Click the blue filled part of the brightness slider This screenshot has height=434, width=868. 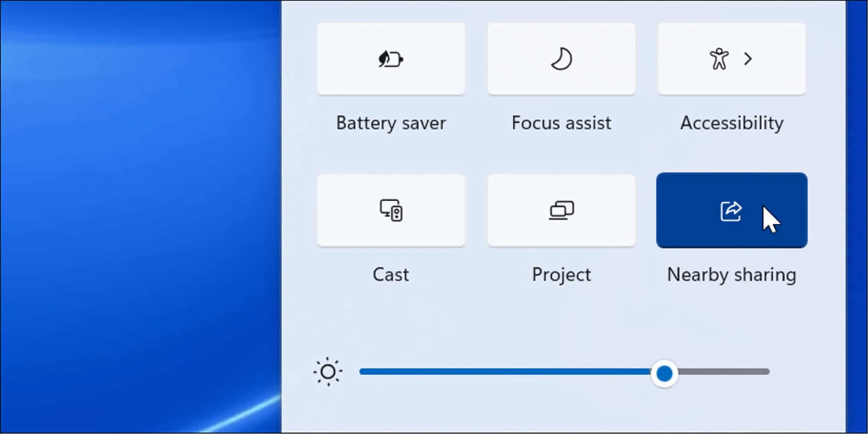click(505, 371)
